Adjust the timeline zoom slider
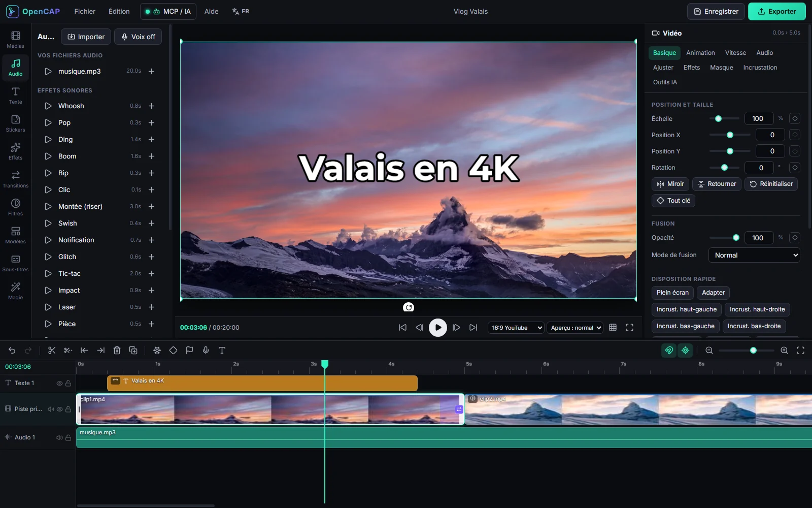Viewport: 812px width, 508px height. [747, 350]
